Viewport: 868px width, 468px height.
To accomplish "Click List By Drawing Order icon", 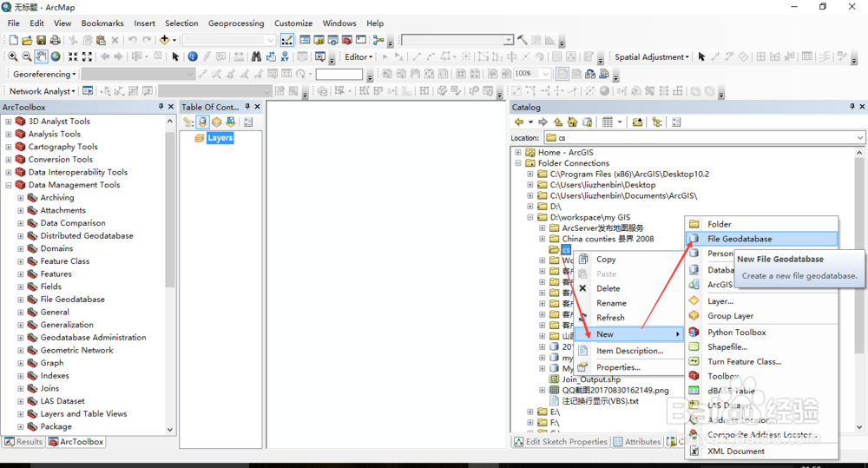I will (x=188, y=122).
